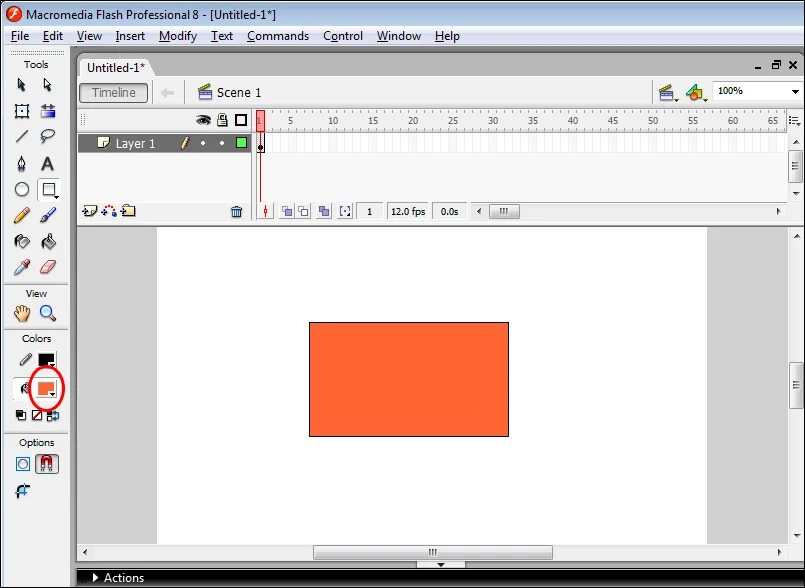Screen dimensions: 805x588
Task: Pick the Line tool
Action: tap(22, 136)
